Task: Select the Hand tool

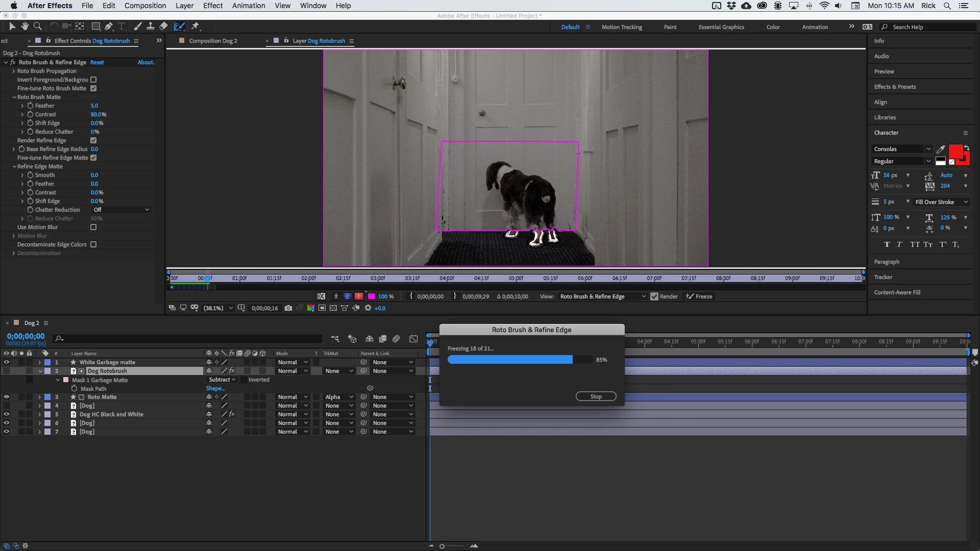Action: (24, 26)
